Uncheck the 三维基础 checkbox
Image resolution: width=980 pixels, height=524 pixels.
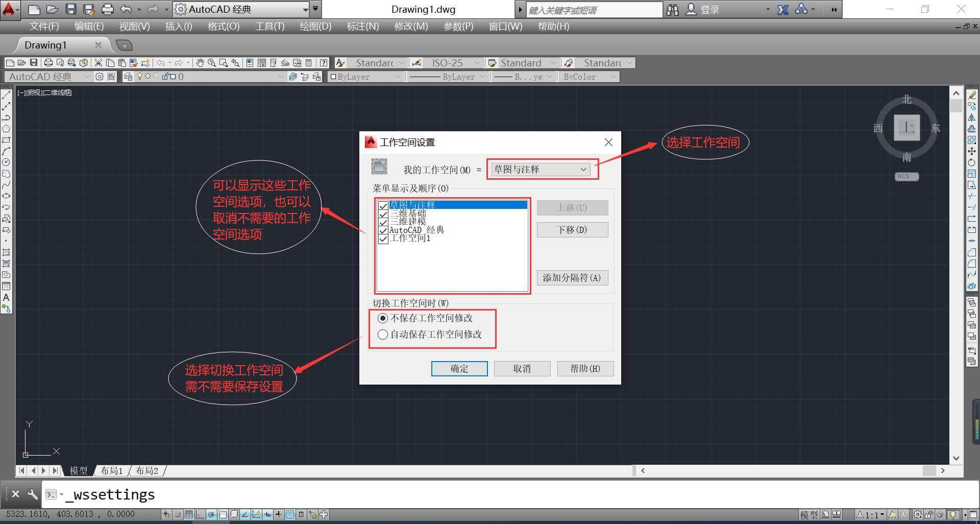[x=383, y=213]
